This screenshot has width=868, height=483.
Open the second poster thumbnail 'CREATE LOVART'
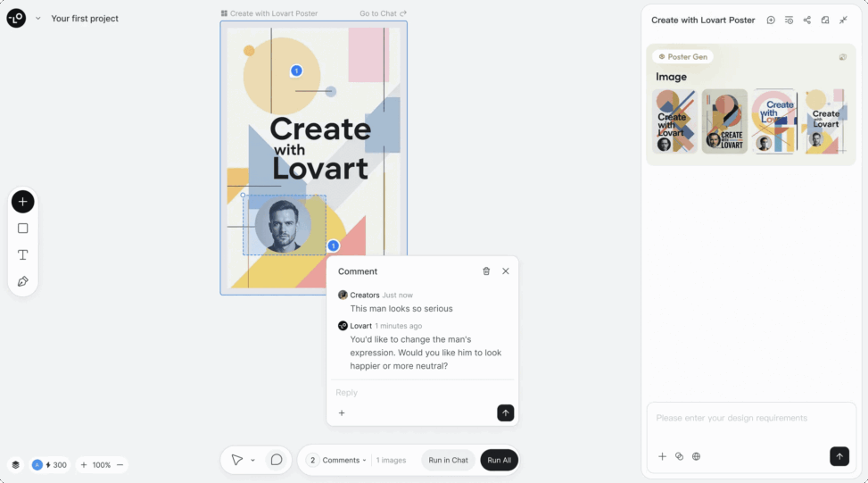(x=724, y=121)
